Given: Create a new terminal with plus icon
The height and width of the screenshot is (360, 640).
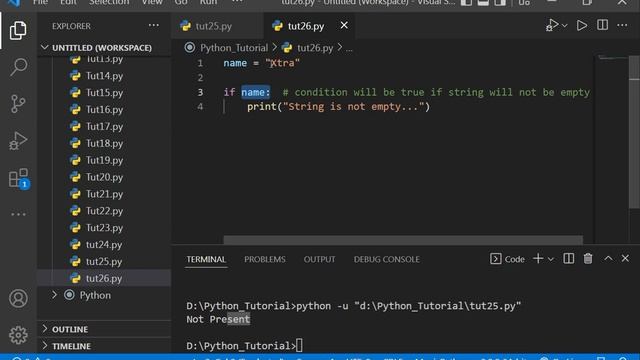Looking at the screenshot, I should [538, 258].
